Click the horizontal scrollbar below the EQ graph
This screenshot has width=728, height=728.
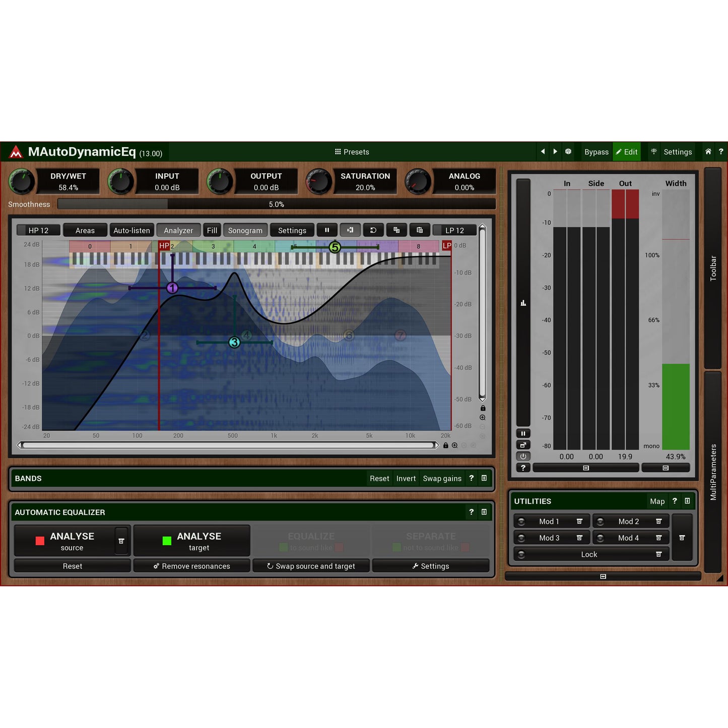227,445
